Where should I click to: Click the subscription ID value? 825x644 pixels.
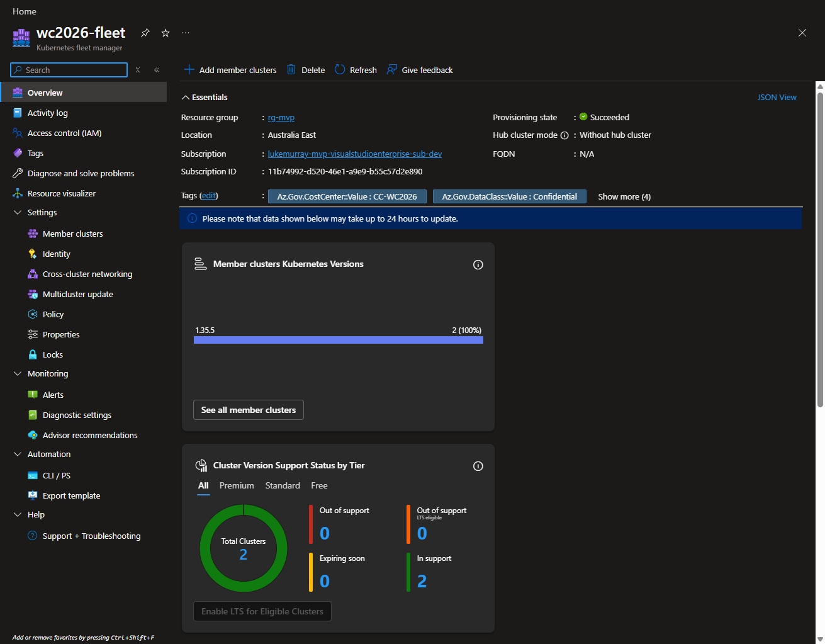click(345, 171)
